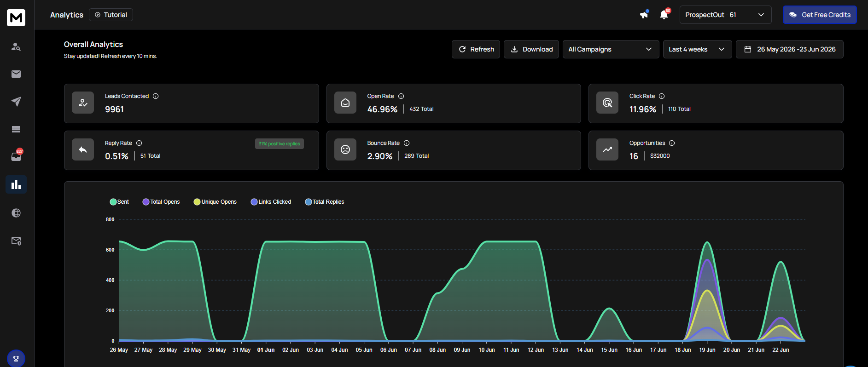Click the 110 Total clicks text
Screen dimensions: 868x367
(679, 109)
